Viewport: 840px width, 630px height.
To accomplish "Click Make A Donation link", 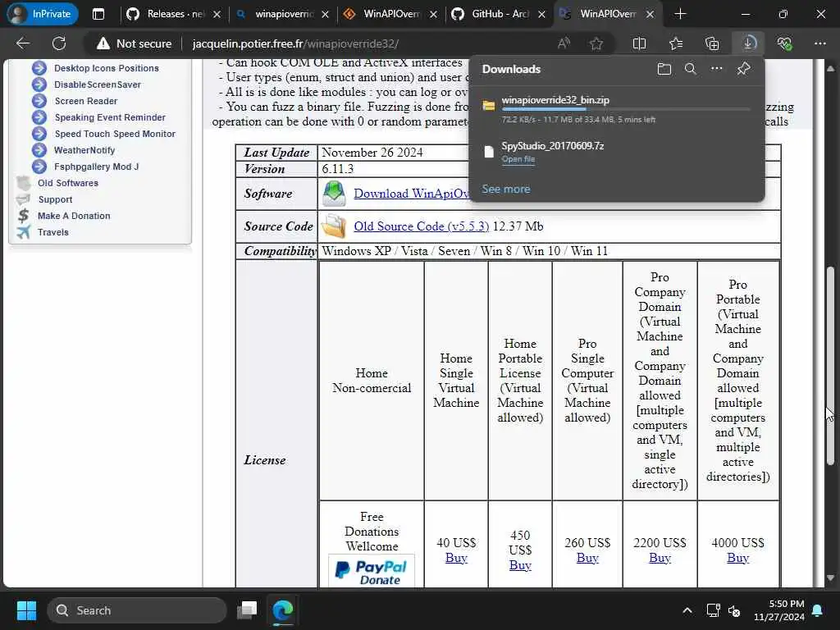I will pos(74,216).
